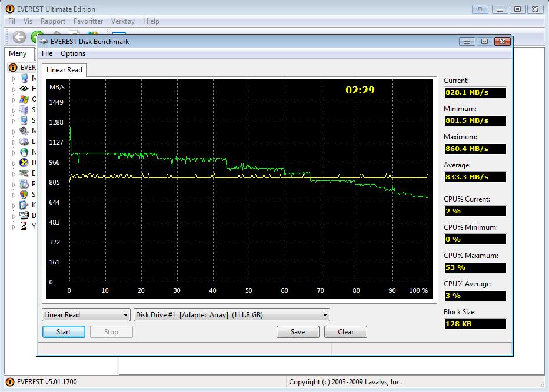
Task: Click EVEREST Ultimate Edition title bar icon
Action: [10, 9]
